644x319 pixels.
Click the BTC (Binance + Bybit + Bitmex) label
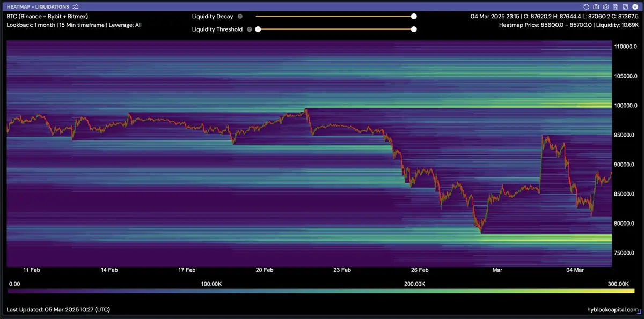47,17
